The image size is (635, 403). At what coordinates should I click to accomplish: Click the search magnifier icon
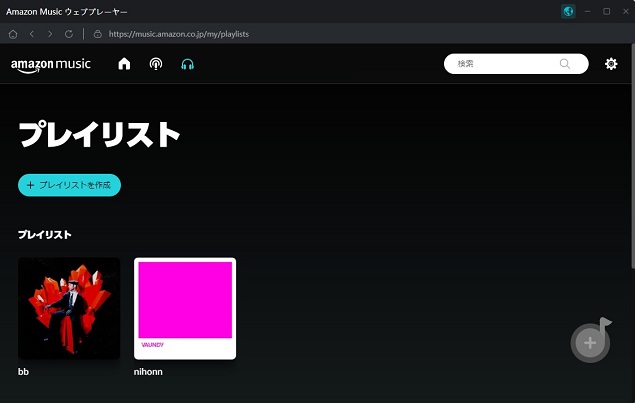coord(565,64)
